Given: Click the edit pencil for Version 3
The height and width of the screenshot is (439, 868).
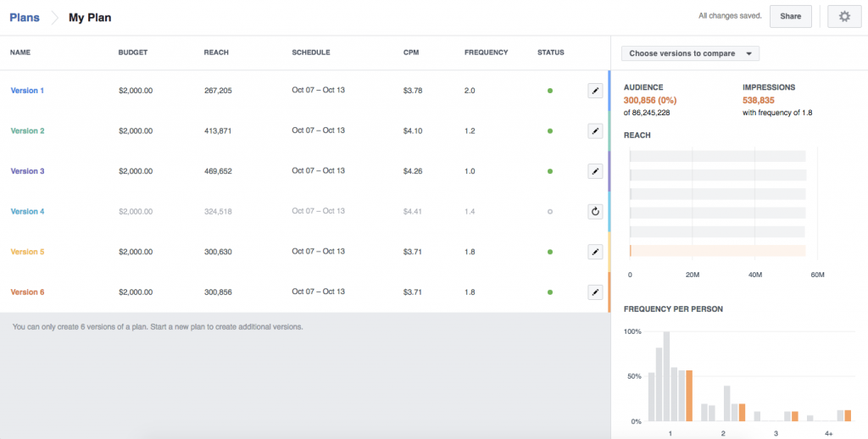Looking at the screenshot, I should 595,171.
